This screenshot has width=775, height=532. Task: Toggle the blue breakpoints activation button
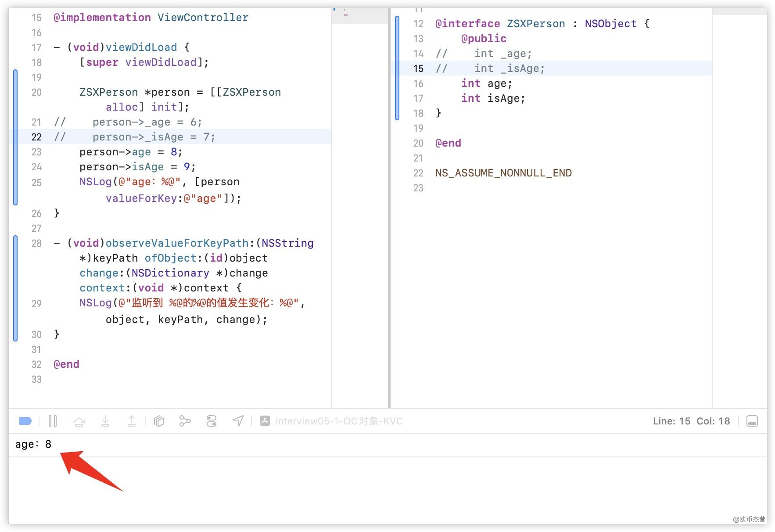coord(25,421)
